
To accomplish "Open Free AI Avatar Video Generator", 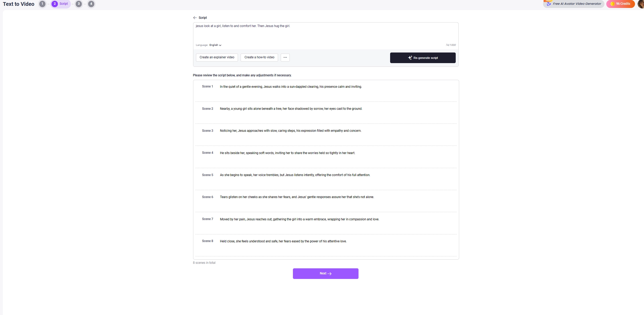I will click(574, 4).
